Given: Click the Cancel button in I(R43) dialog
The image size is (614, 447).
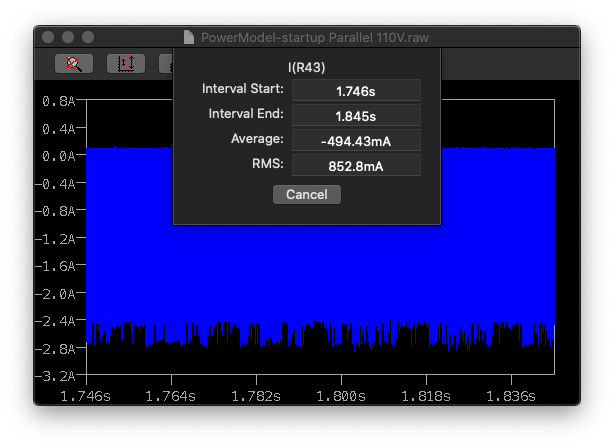Looking at the screenshot, I should pyautogui.click(x=307, y=195).
